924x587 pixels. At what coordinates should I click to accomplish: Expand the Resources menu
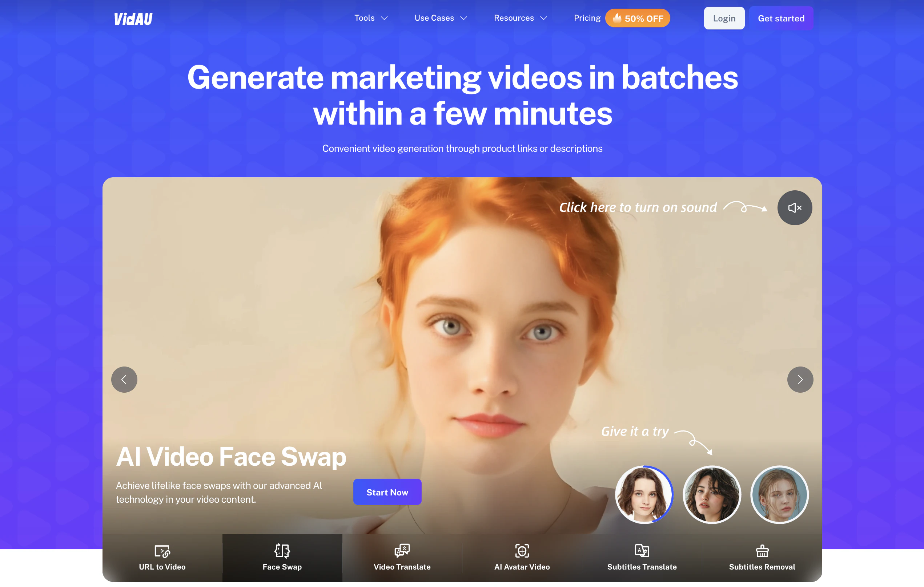point(520,18)
